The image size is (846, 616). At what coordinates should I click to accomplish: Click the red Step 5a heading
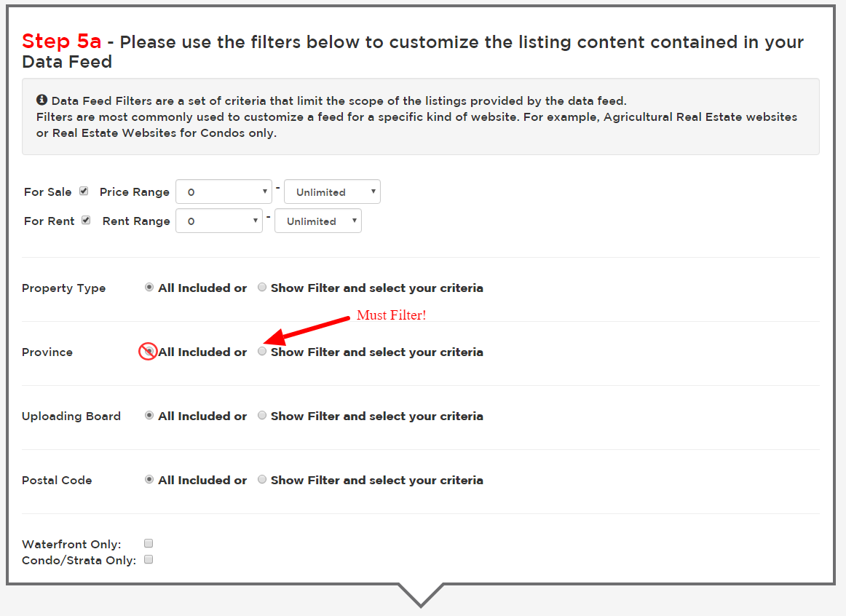click(x=61, y=41)
